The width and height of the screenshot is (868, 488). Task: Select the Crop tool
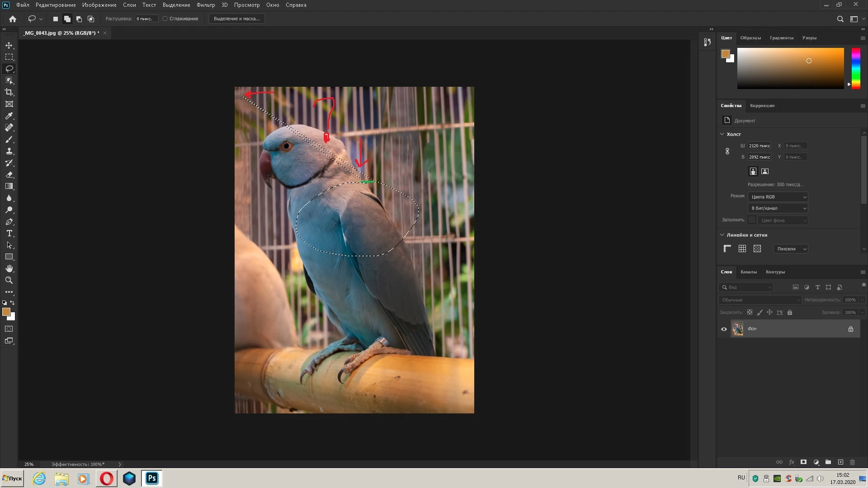tap(9, 92)
